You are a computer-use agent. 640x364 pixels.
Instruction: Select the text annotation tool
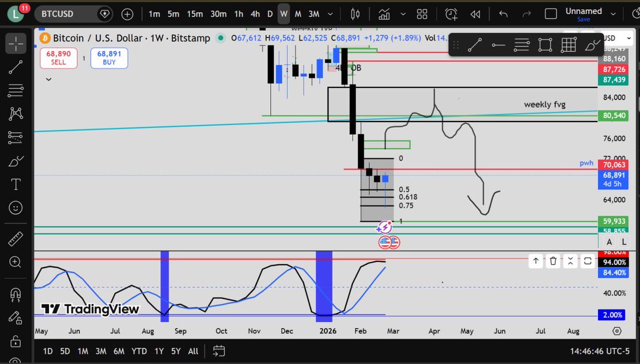[15, 184]
